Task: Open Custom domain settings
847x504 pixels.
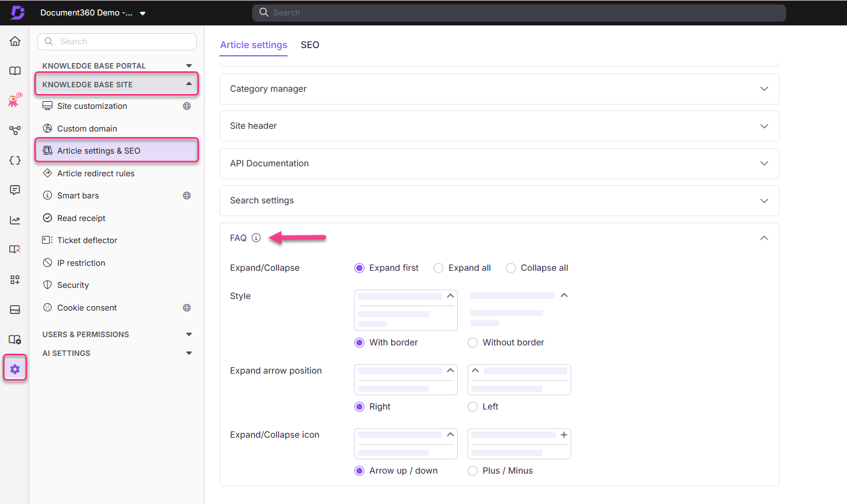Action: [x=86, y=128]
